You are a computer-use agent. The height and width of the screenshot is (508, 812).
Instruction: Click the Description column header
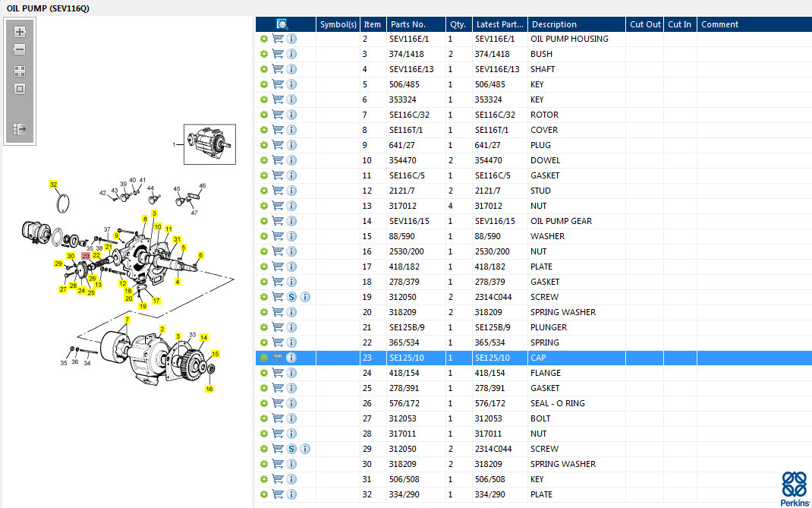(577, 24)
